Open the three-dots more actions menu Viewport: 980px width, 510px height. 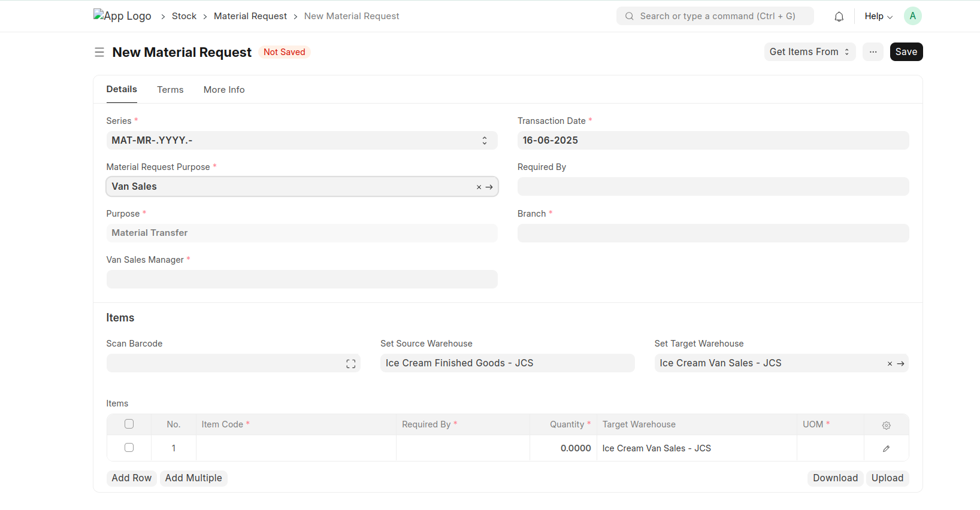(x=873, y=52)
